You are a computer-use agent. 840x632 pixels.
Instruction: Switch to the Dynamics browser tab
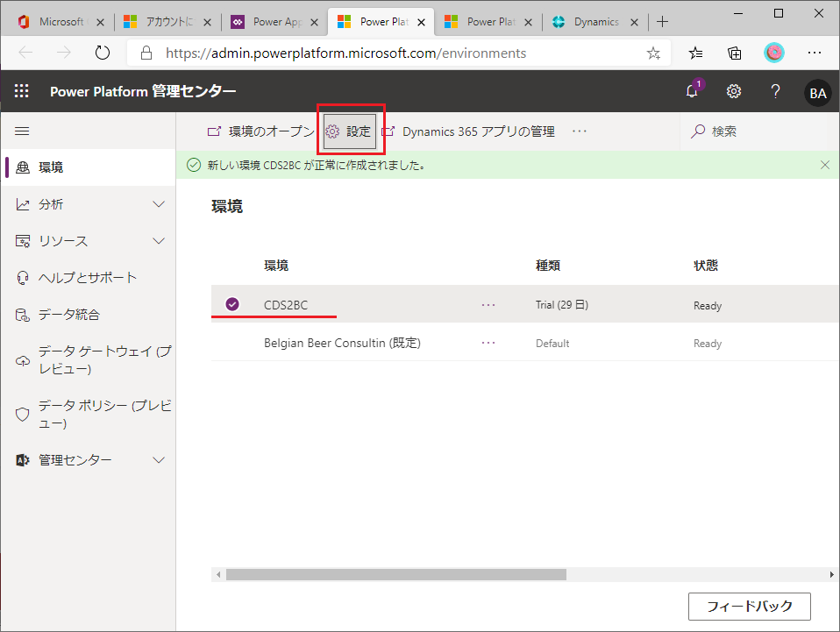click(595, 21)
